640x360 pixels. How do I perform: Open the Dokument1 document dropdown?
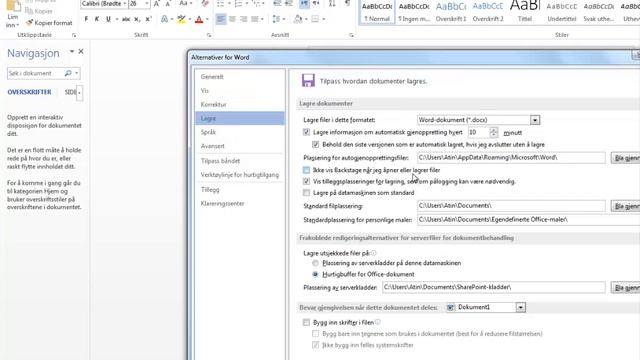(520, 307)
